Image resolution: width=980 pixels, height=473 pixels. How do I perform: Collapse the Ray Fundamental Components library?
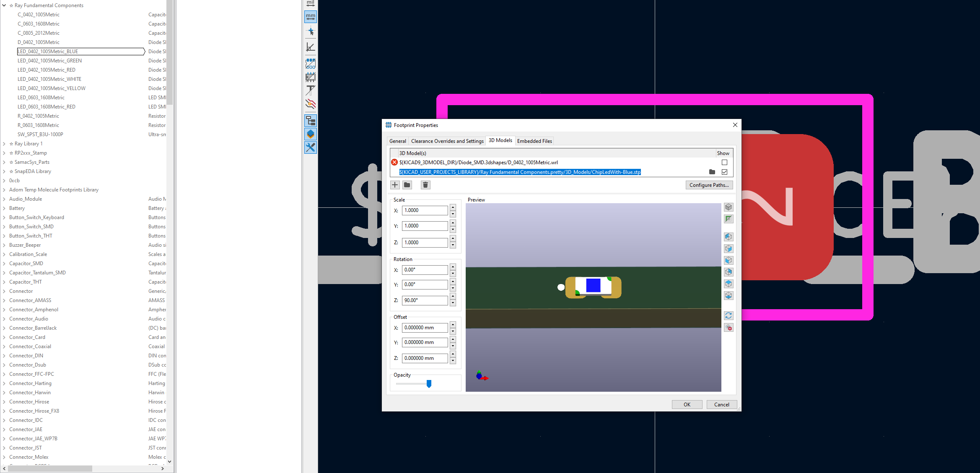[x=4, y=5]
